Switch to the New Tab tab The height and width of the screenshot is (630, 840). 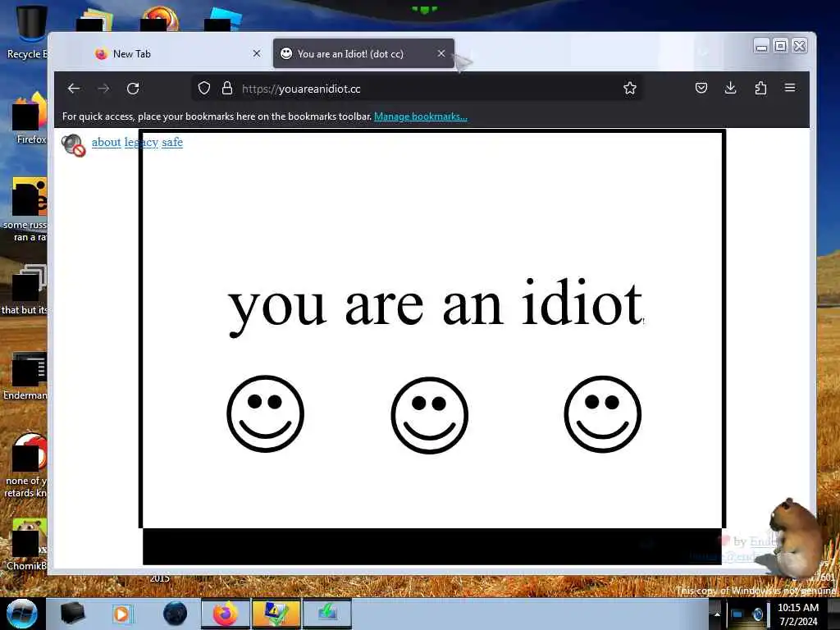[x=171, y=53]
